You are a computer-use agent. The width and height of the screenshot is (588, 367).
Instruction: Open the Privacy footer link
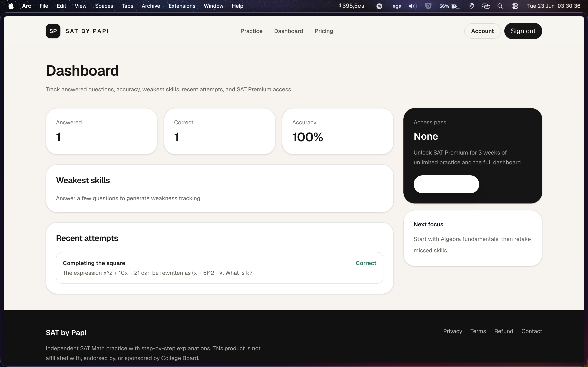452,331
